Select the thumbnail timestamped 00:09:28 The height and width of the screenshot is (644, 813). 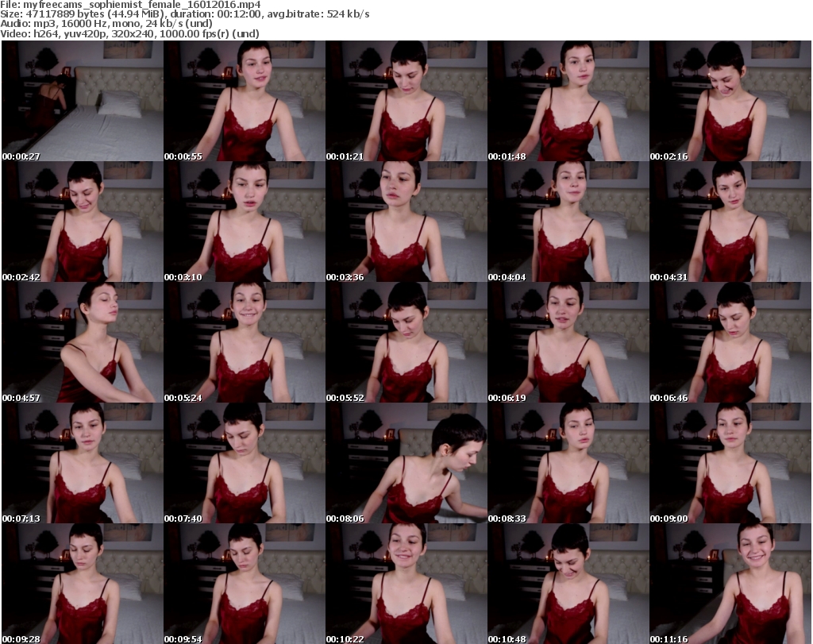pos(83,584)
